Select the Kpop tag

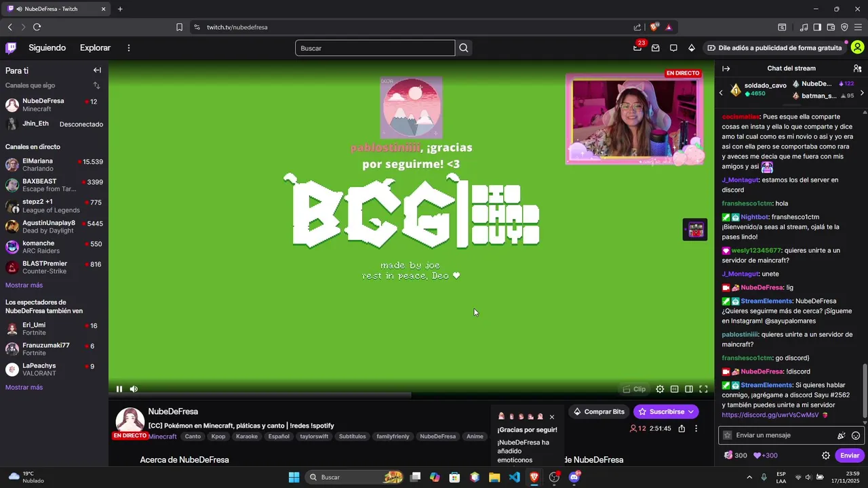218,436
